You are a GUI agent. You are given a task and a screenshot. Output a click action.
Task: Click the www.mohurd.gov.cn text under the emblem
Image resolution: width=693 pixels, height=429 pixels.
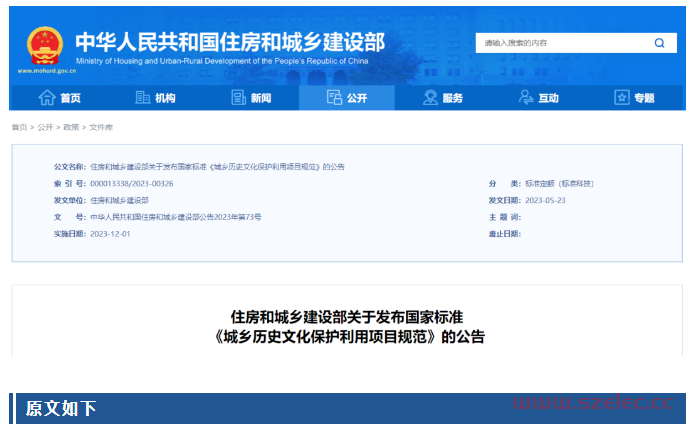[x=47, y=71]
